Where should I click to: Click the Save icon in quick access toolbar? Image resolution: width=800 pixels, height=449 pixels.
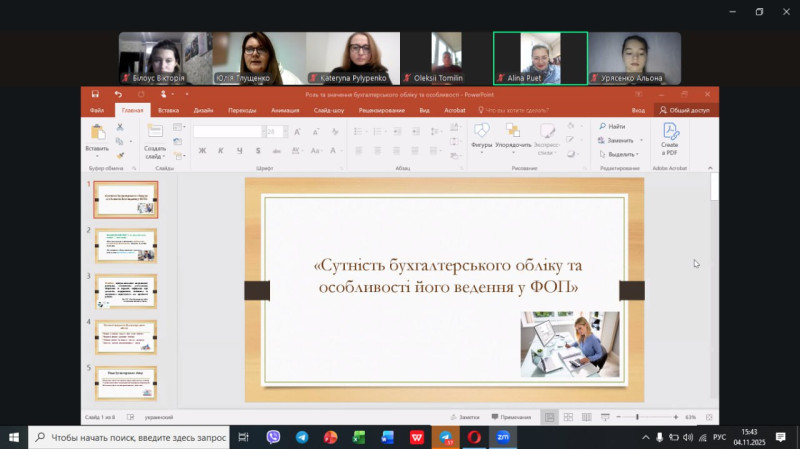tap(95, 94)
